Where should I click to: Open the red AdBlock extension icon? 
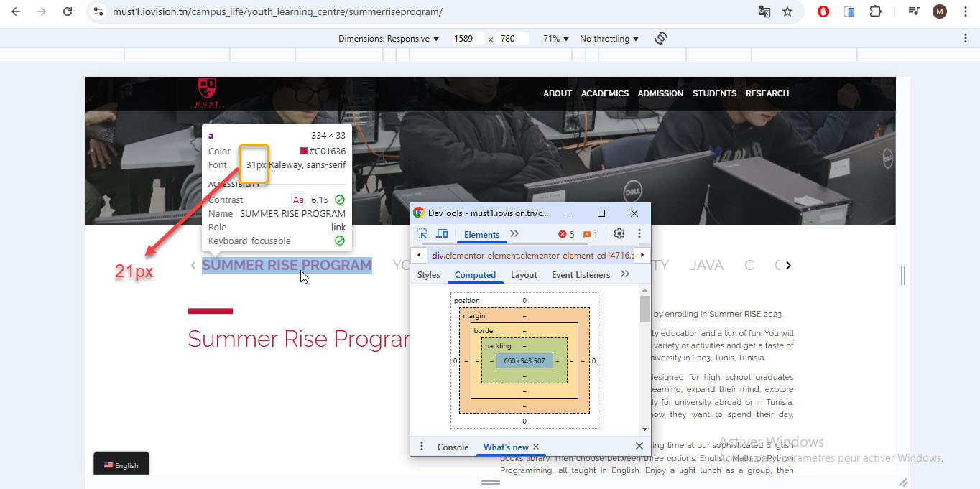pyautogui.click(x=824, y=11)
